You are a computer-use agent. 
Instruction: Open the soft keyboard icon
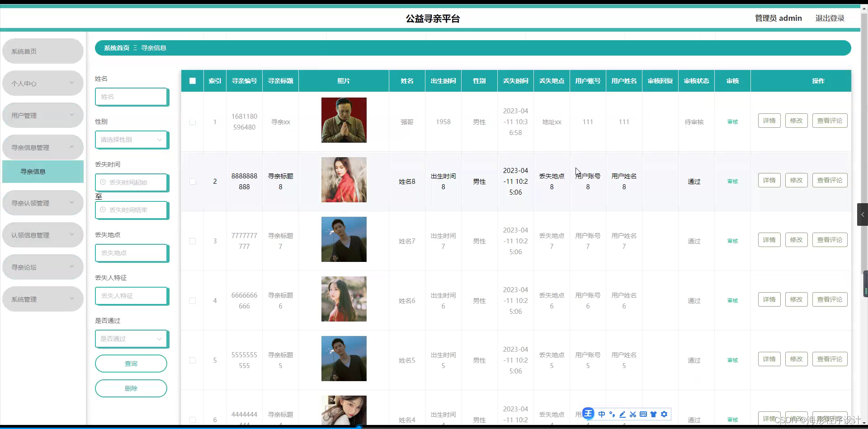(x=644, y=414)
